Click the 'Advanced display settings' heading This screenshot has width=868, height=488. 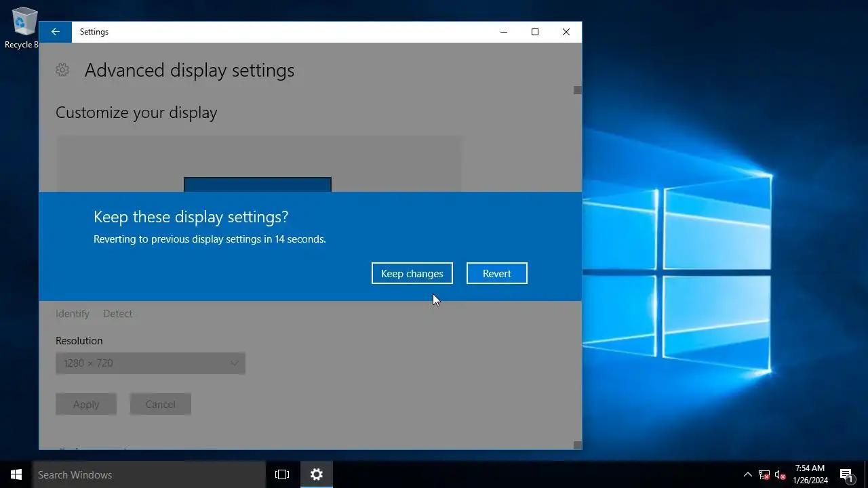click(189, 70)
